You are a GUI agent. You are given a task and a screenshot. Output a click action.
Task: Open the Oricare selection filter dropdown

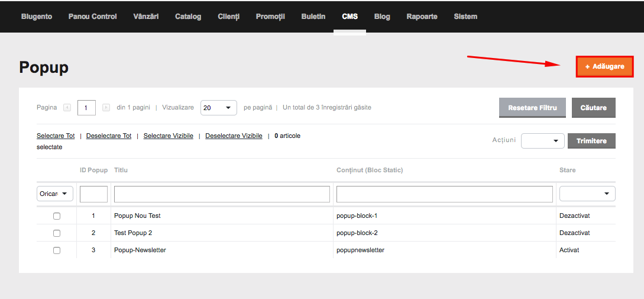click(x=55, y=194)
